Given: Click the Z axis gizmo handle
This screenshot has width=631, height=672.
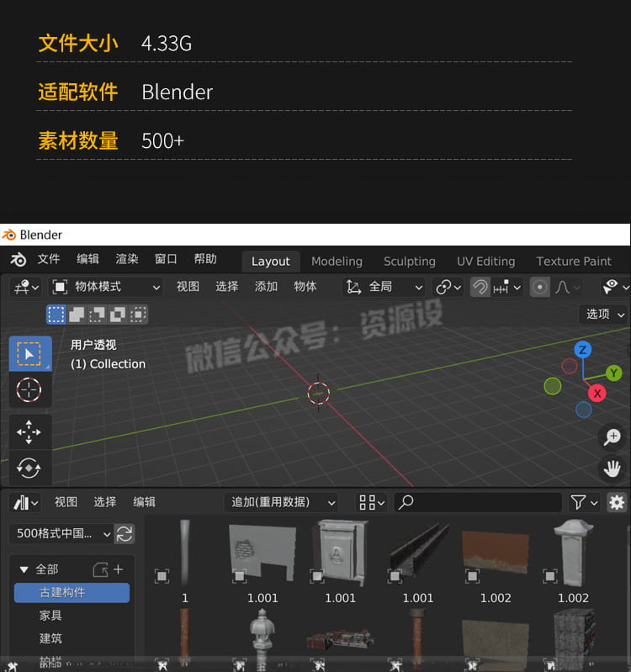Looking at the screenshot, I should [582, 350].
